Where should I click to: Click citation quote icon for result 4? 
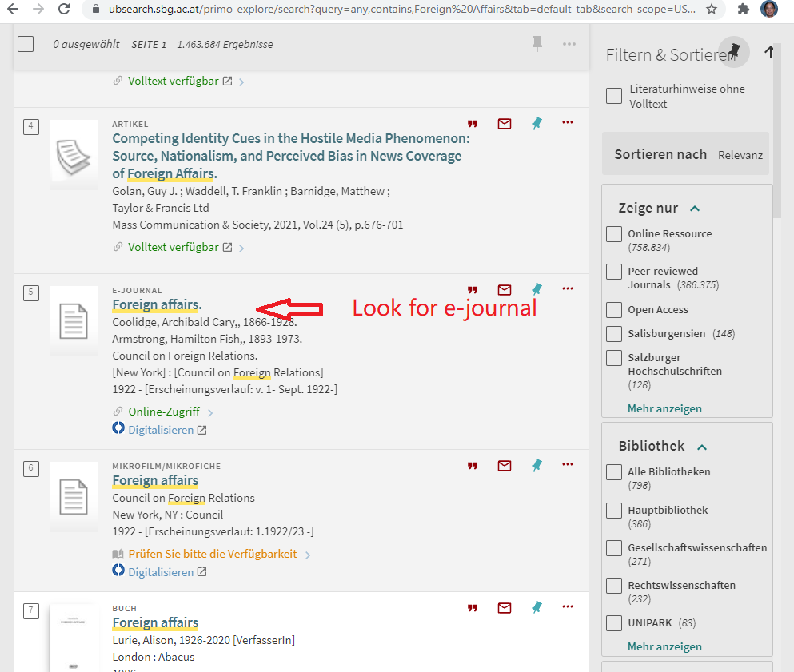coord(473,124)
